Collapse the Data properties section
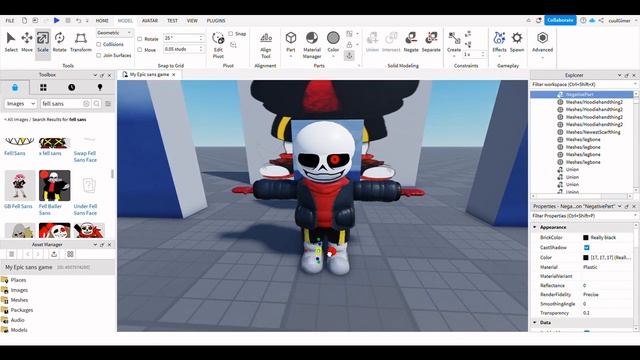The width and height of the screenshot is (640, 360). [535, 322]
